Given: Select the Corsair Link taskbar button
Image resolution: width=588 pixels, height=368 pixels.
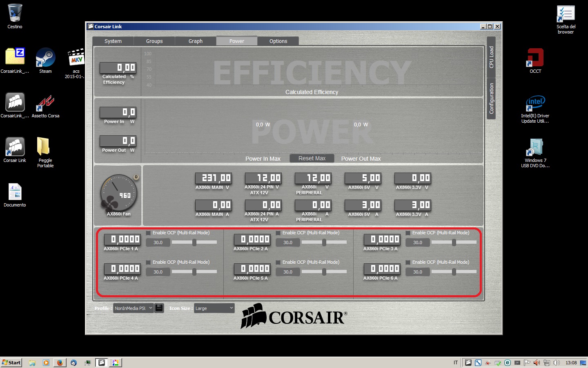Looking at the screenshot, I should tap(102, 363).
